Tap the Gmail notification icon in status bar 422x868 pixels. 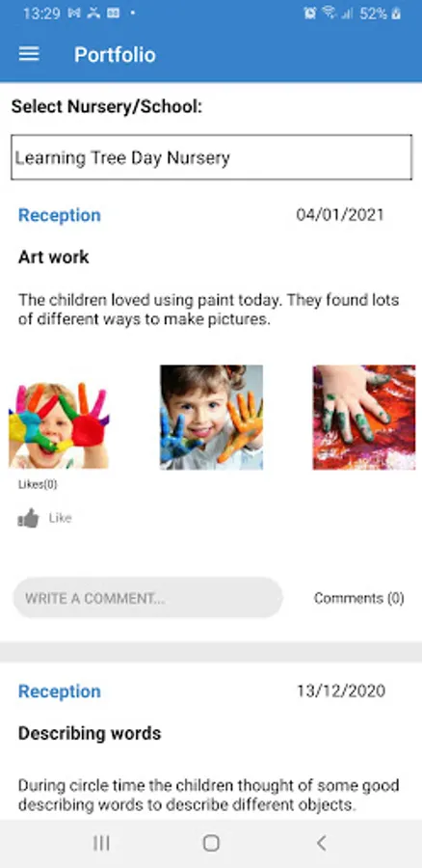tap(74, 14)
